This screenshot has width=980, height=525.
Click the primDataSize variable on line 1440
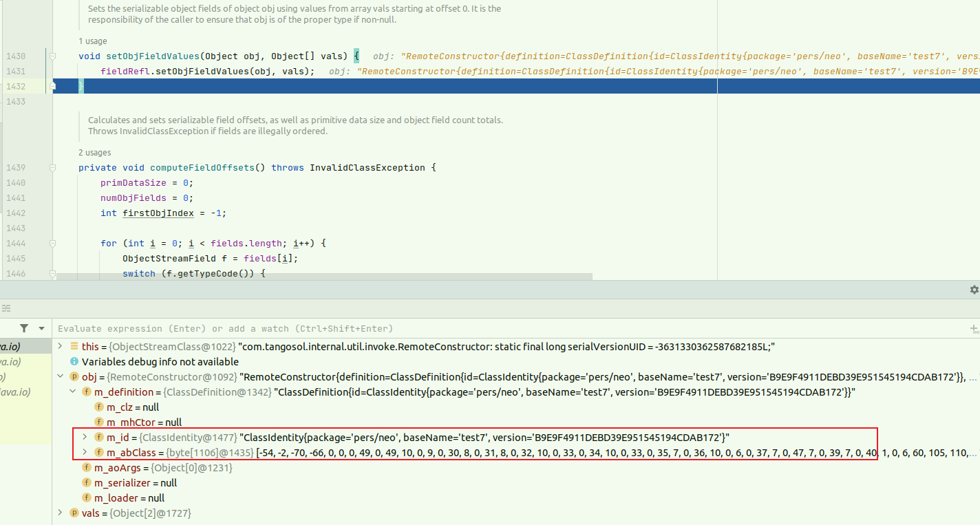[x=134, y=182]
